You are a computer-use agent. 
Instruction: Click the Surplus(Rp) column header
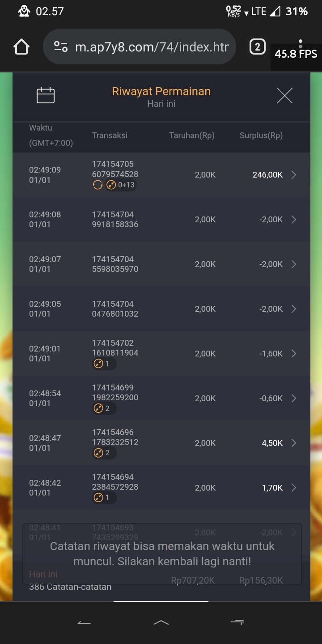pyautogui.click(x=261, y=136)
